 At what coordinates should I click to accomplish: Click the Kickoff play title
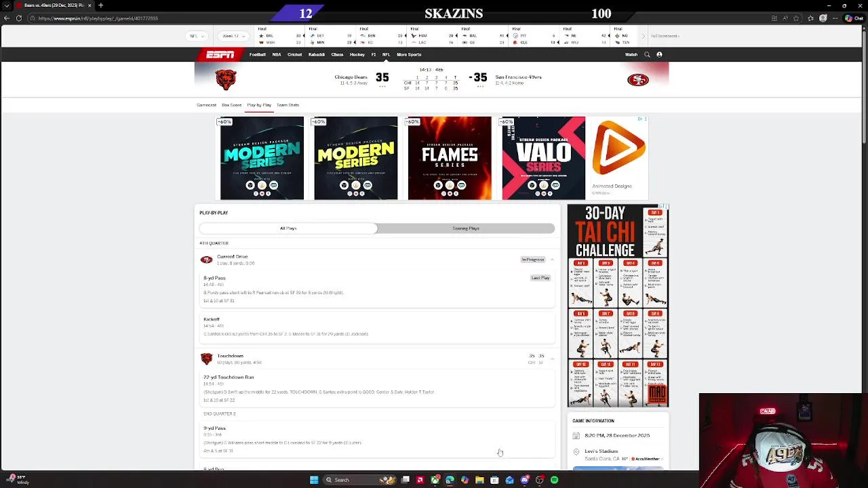click(x=212, y=319)
